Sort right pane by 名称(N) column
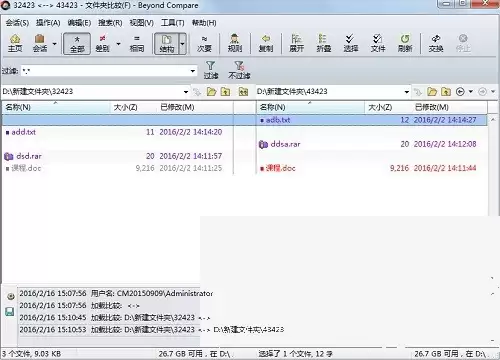The width and height of the screenshot is (500, 360). 310,107
